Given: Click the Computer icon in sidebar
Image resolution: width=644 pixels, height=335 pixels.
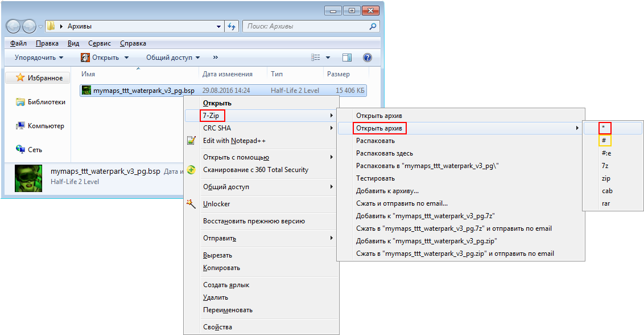Looking at the screenshot, I should 20,125.
